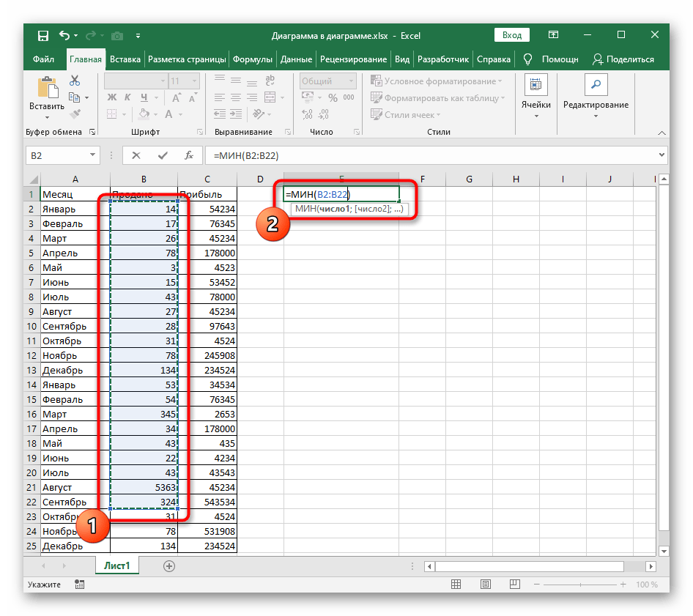693x616 pixels.
Task: Click the increase font size icon
Action: coord(176,97)
